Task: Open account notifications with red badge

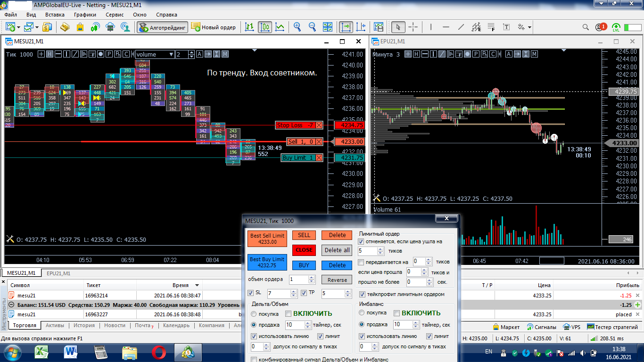Action: [x=601, y=27]
